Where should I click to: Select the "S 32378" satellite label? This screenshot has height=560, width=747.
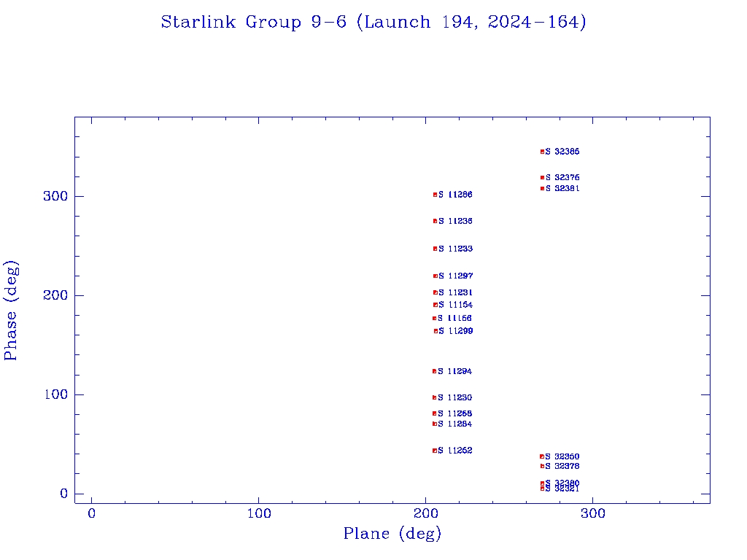click(562, 466)
